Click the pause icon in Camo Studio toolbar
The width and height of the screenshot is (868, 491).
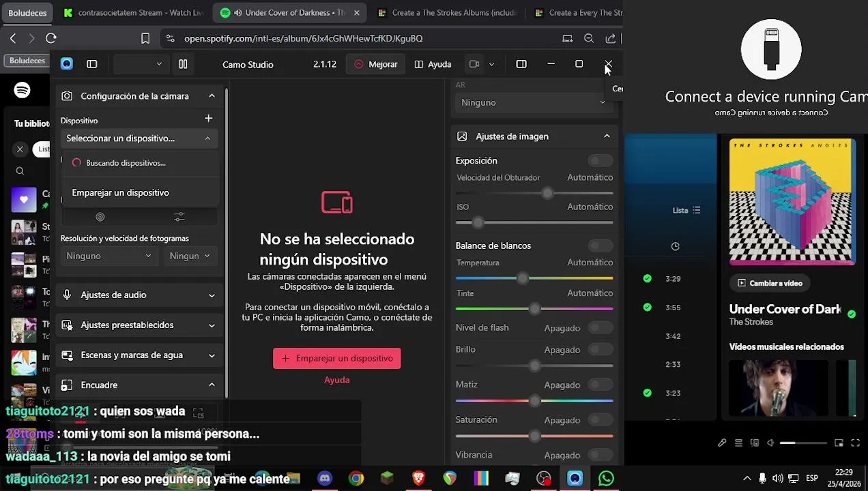[183, 64]
